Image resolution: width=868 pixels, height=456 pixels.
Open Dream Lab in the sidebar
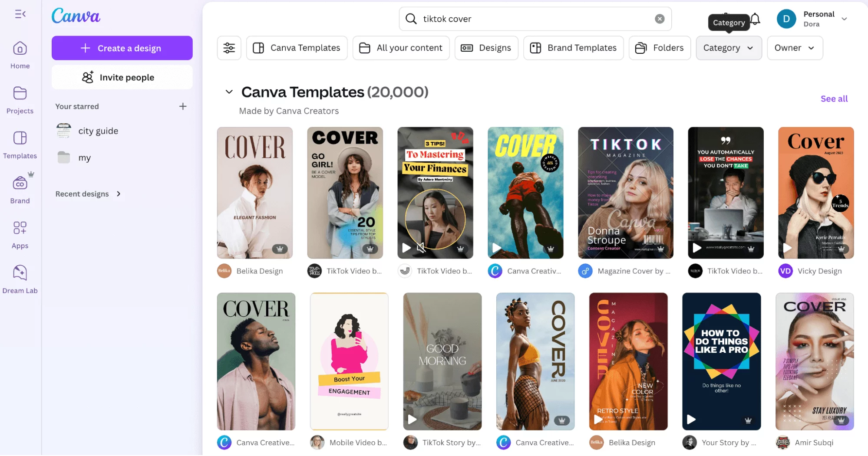(x=20, y=280)
